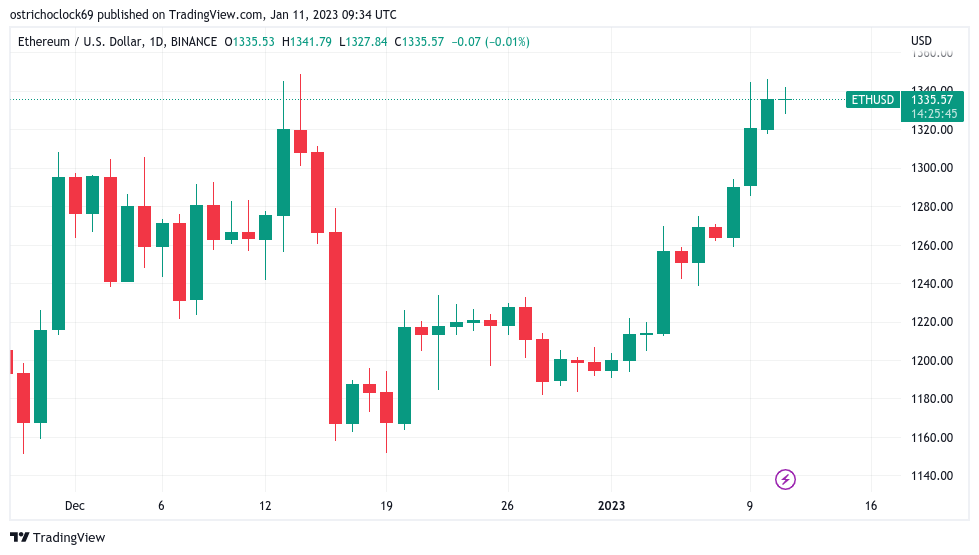Select the 1200.00 price axis label
Image resolution: width=979 pixels, height=555 pixels.
(932, 360)
